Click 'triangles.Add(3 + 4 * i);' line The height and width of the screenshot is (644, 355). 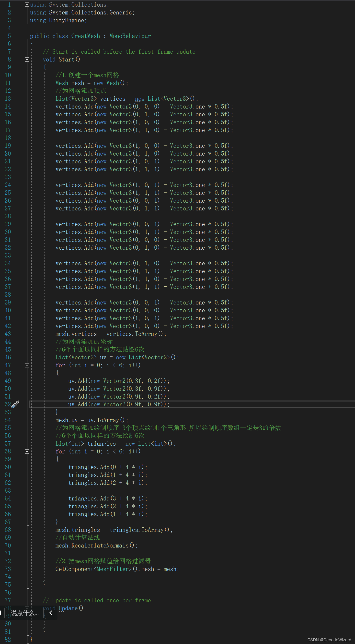108,498
